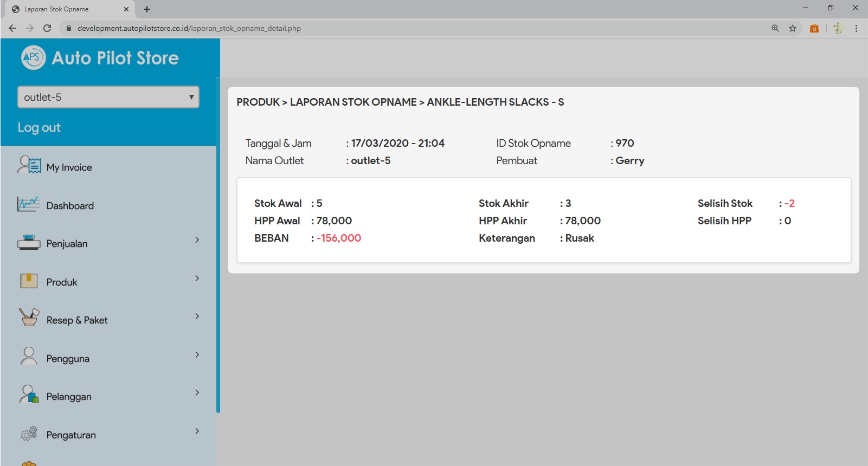Click the Resep & Paket mortar icon
Image resolution: width=868 pixels, height=466 pixels.
[x=29, y=318]
